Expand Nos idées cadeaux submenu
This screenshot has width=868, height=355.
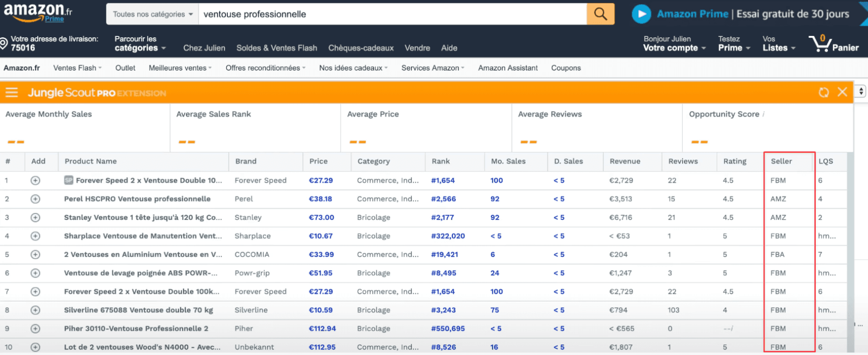point(353,68)
